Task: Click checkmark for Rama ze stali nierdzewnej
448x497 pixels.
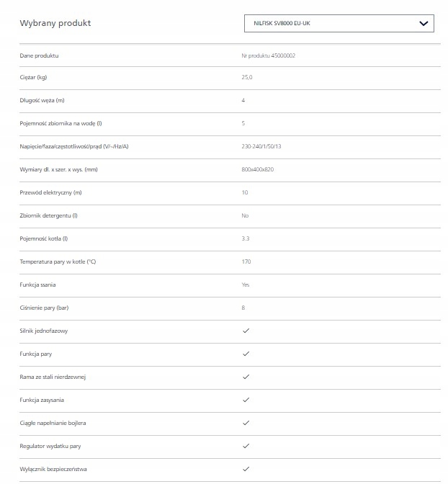Action: [246, 377]
